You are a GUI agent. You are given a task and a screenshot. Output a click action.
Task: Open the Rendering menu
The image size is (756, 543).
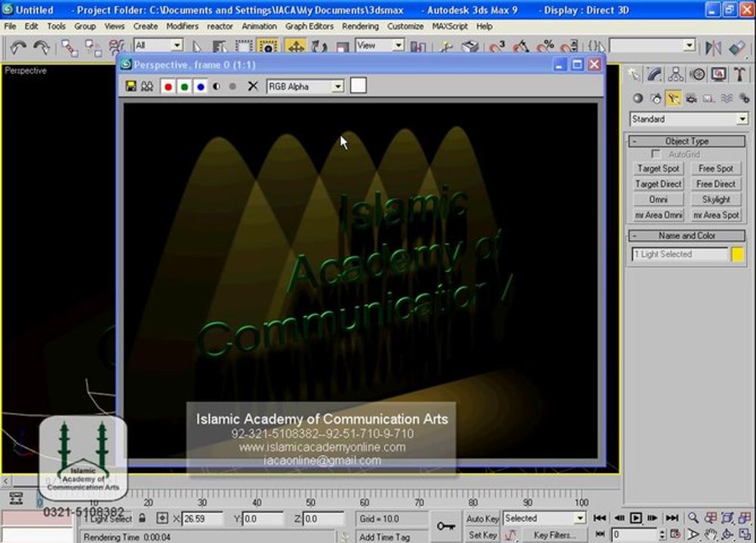[x=360, y=26]
